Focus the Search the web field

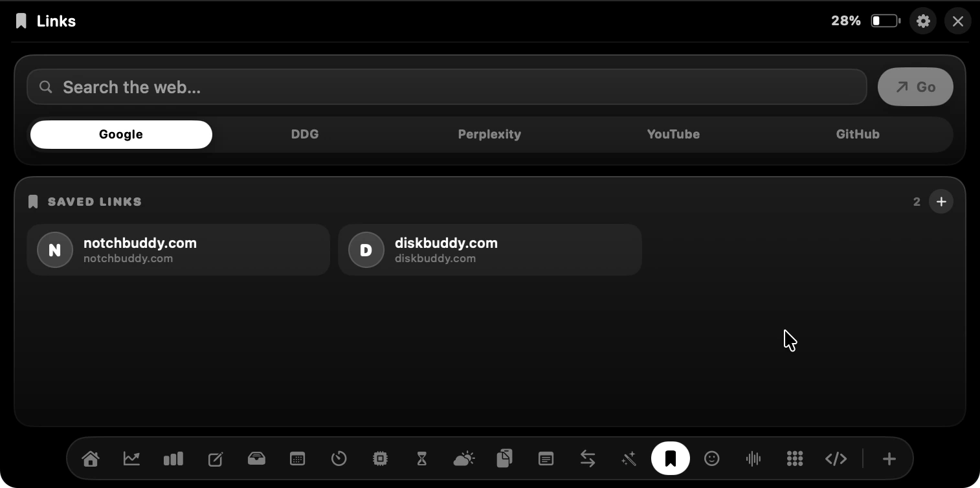point(447,87)
